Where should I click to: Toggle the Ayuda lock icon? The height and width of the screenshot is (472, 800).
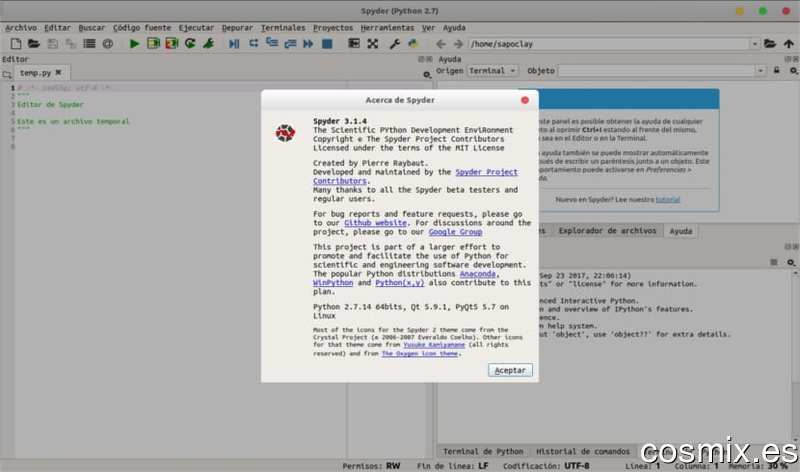[776, 70]
